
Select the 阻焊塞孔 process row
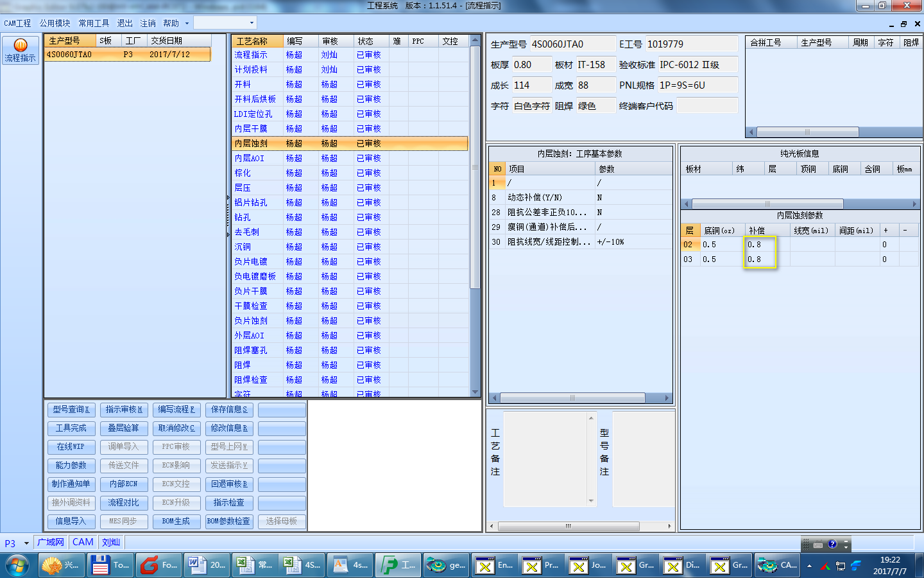[350, 351]
